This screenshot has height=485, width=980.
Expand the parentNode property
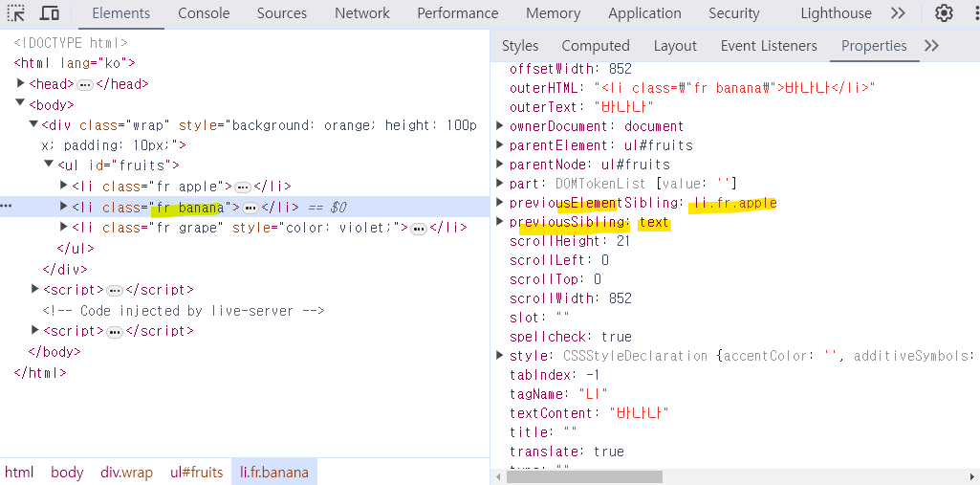point(499,164)
